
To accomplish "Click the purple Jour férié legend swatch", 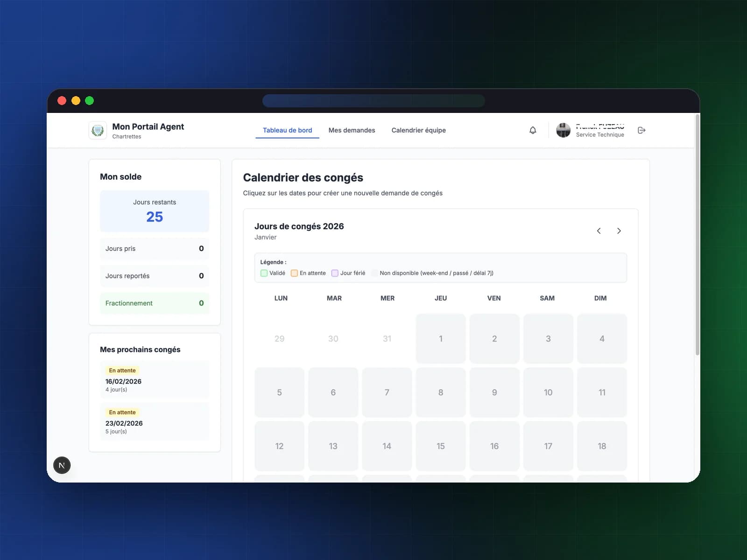I will coord(335,273).
